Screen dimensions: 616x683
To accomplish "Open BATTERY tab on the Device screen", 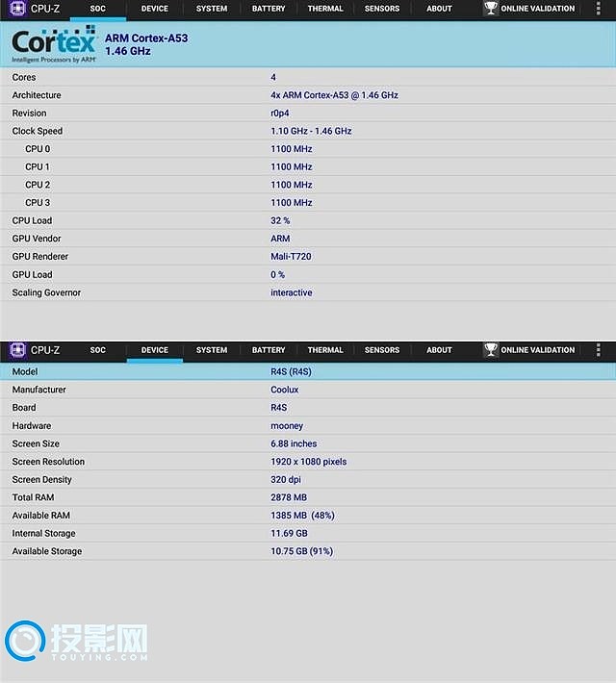I will (269, 350).
